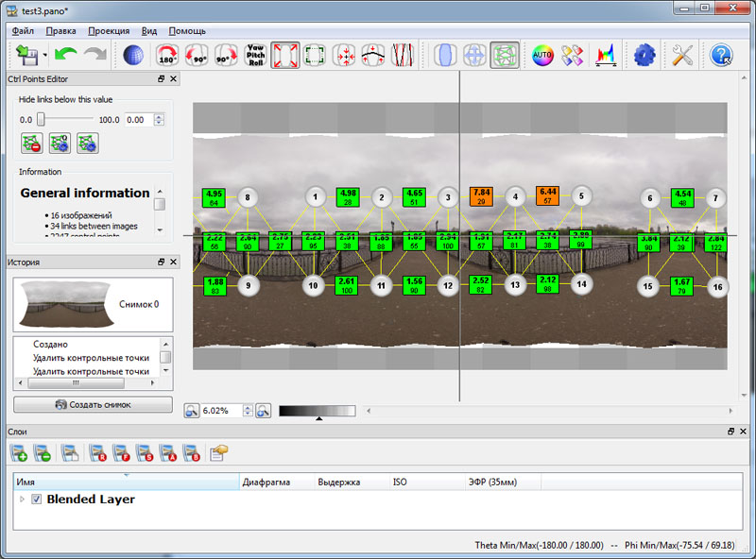Click the layer icon with red F badge

[121, 453]
